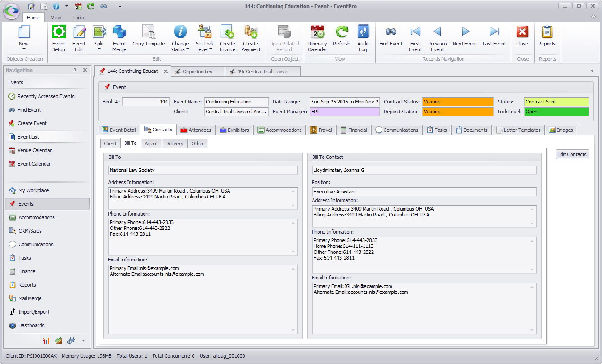Choose Copy Template in ribbon

148,36
